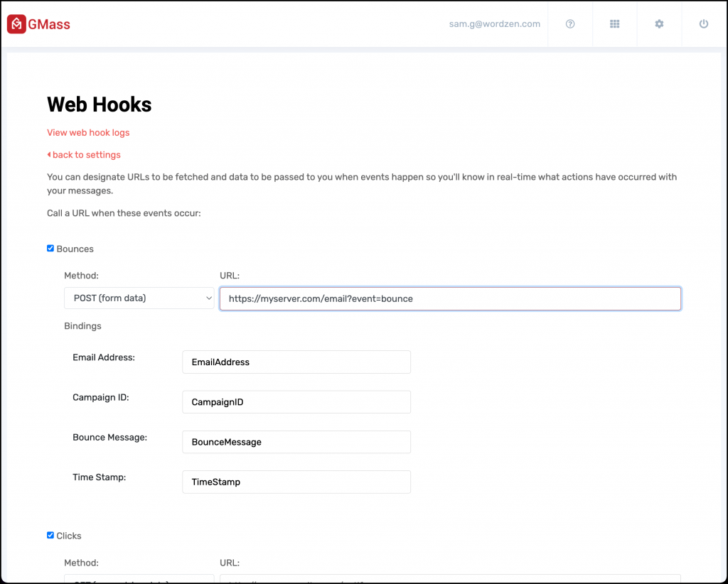The image size is (728, 584).
Task: Click the View web hook logs link
Action: pos(87,132)
